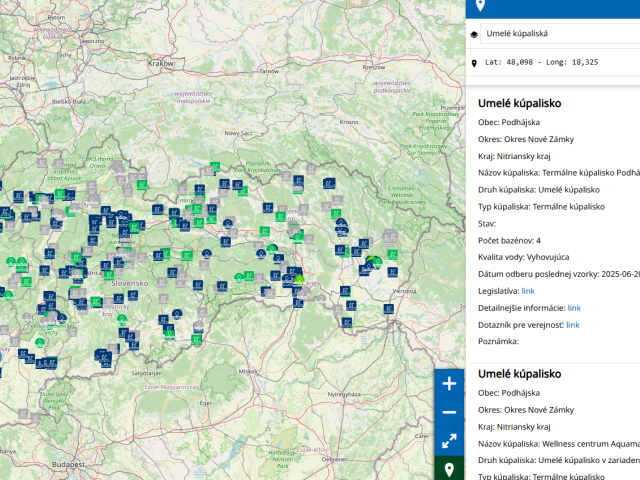Select the pool marker near Ужгород
Viewport: 640px width, 480px height.
coord(392,271)
